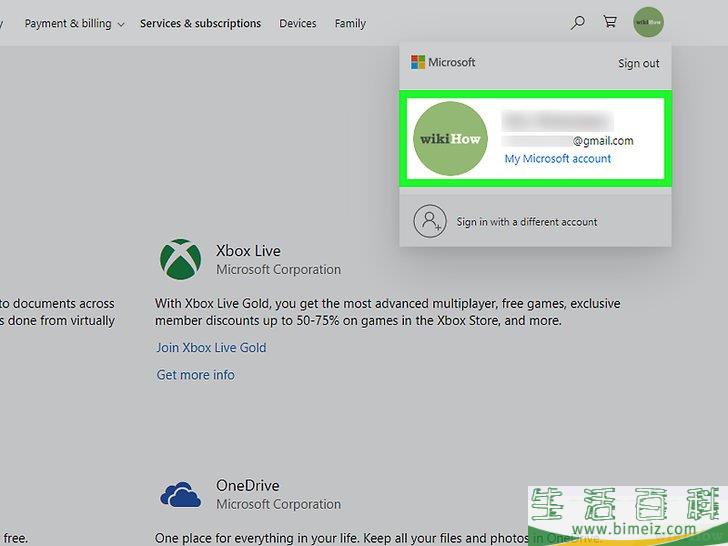
Task: Click the OneDrive cloud icon
Action: coord(181,494)
